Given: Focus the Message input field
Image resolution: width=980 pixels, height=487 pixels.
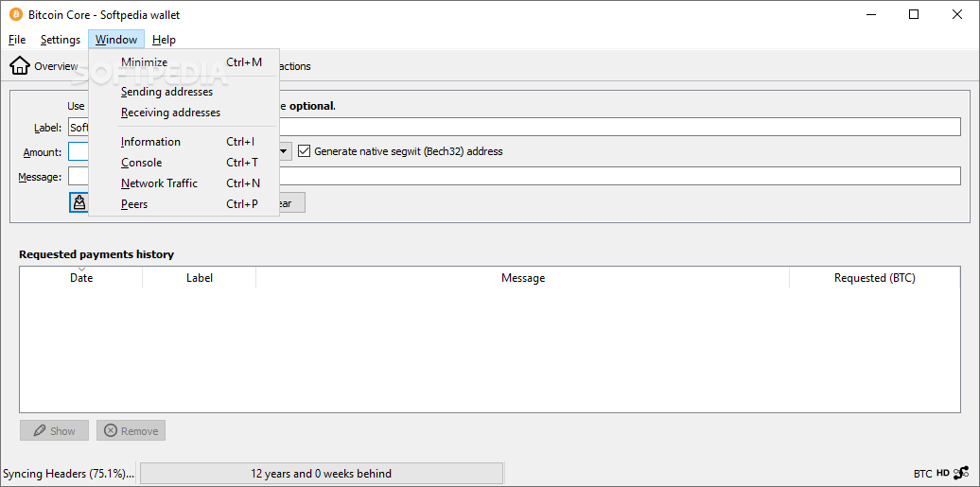Looking at the screenshot, I should [515, 176].
